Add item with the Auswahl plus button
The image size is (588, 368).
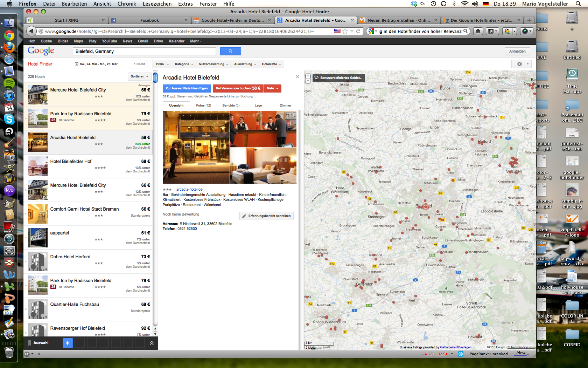pos(68,343)
